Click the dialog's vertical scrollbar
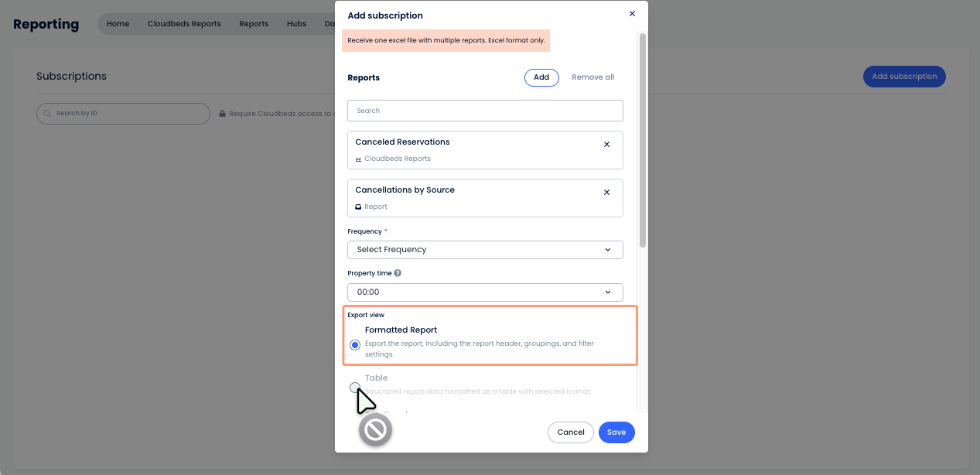The height and width of the screenshot is (475, 980). [x=643, y=140]
